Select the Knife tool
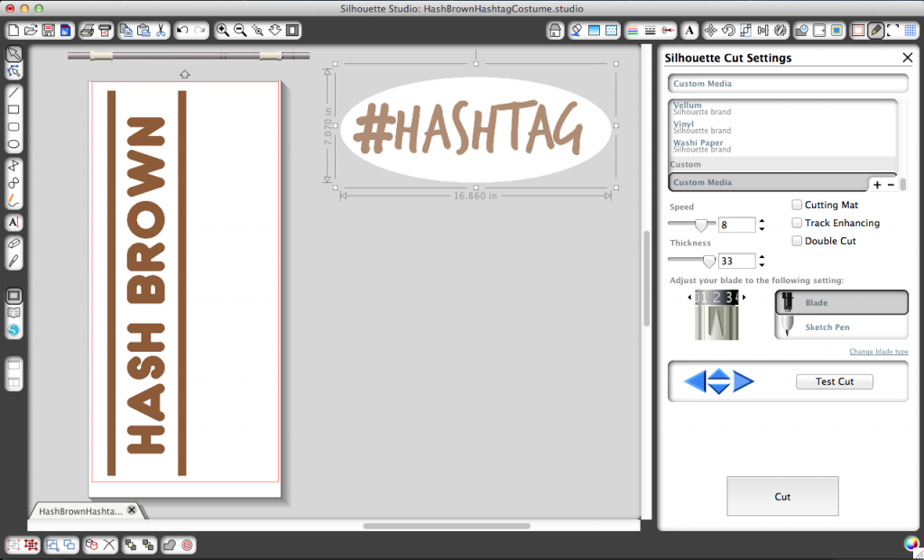 [x=14, y=261]
